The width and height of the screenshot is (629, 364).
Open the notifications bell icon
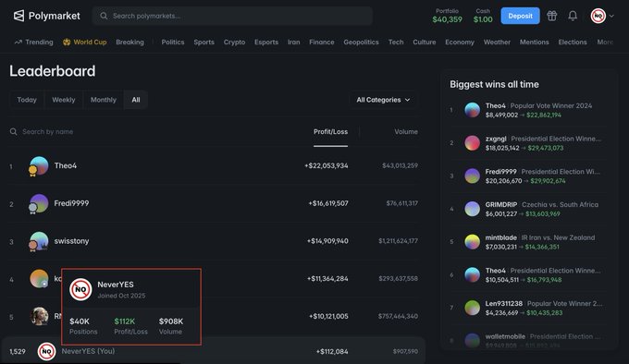573,16
